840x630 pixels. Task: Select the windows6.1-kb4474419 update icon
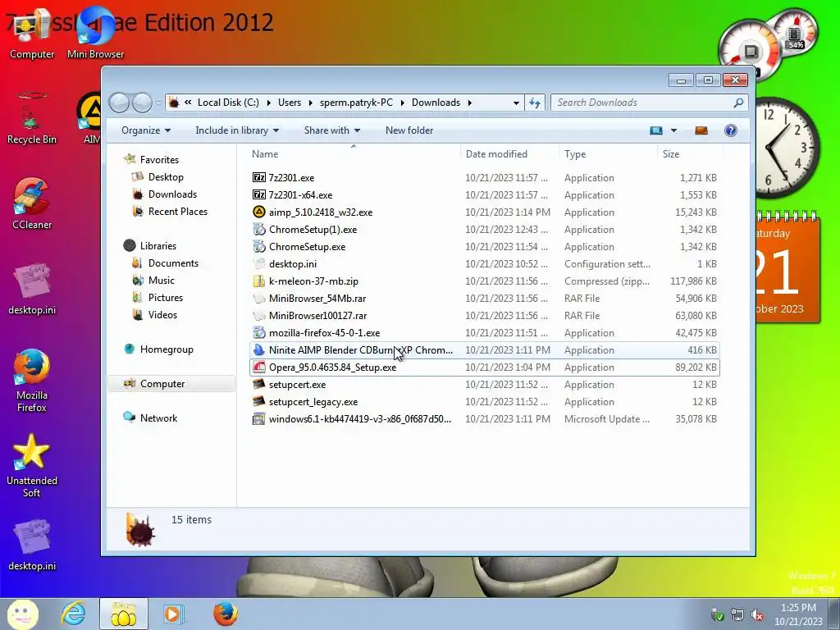[259, 419]
